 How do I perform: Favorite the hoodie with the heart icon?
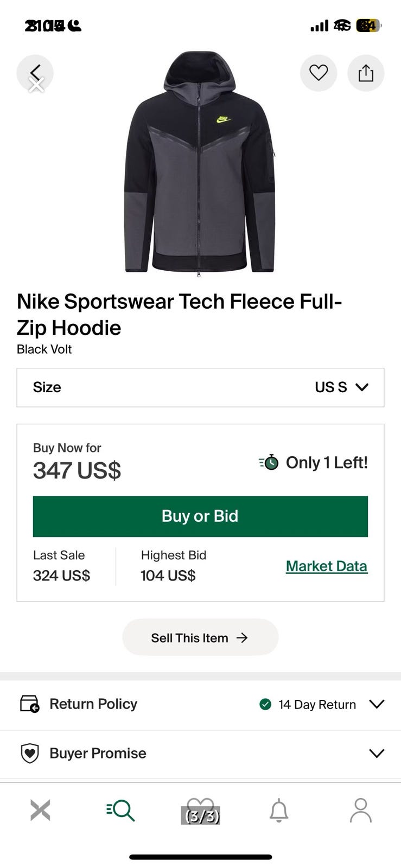coord(319,73)
